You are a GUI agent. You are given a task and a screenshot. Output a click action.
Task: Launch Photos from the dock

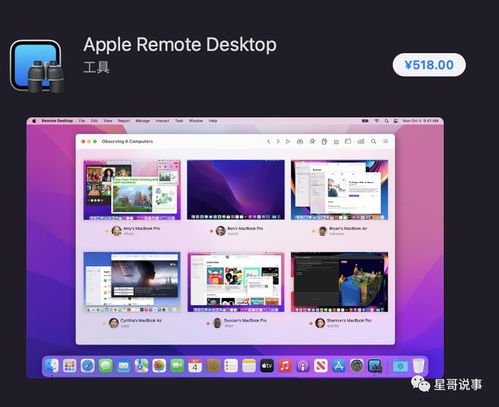pos(159,366)
